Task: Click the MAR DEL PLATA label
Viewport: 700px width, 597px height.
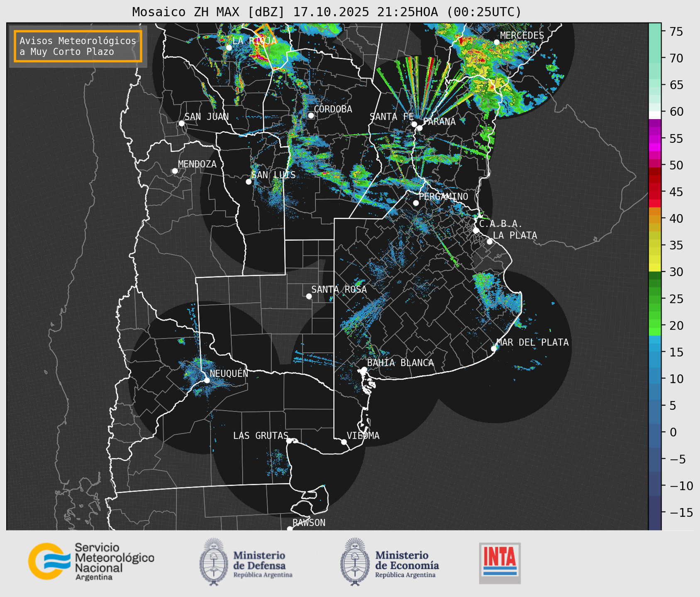Action: 532,342
